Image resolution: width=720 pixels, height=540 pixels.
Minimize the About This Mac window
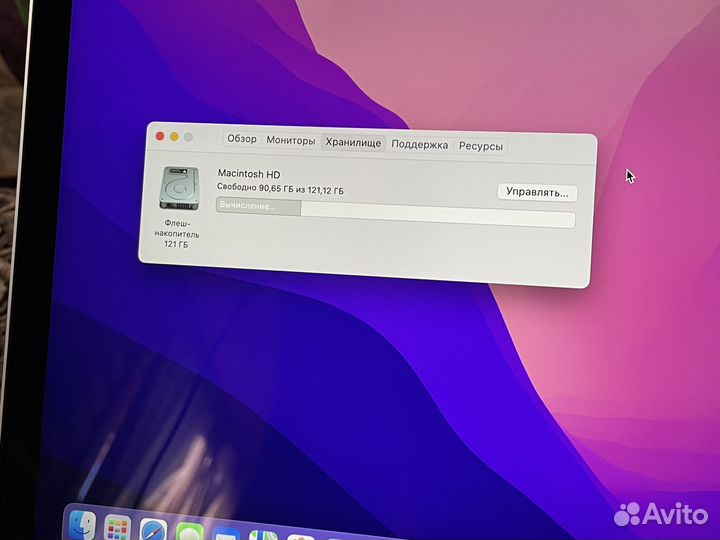174,136
